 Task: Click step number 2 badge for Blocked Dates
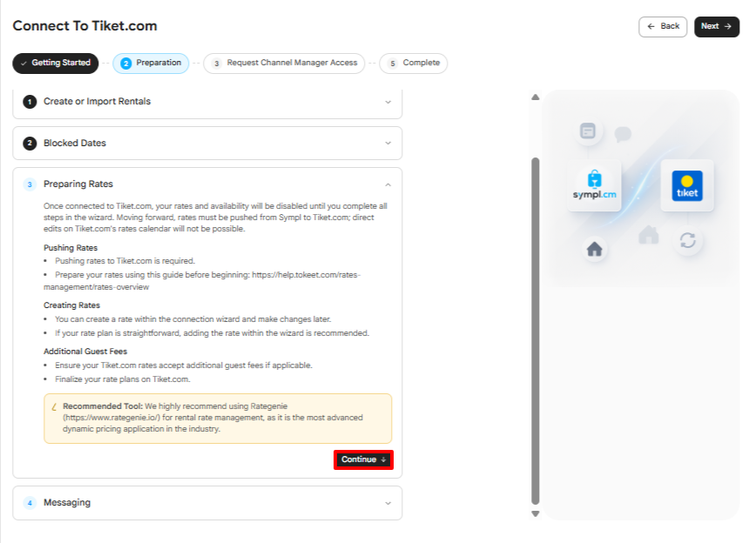[30, 143]
